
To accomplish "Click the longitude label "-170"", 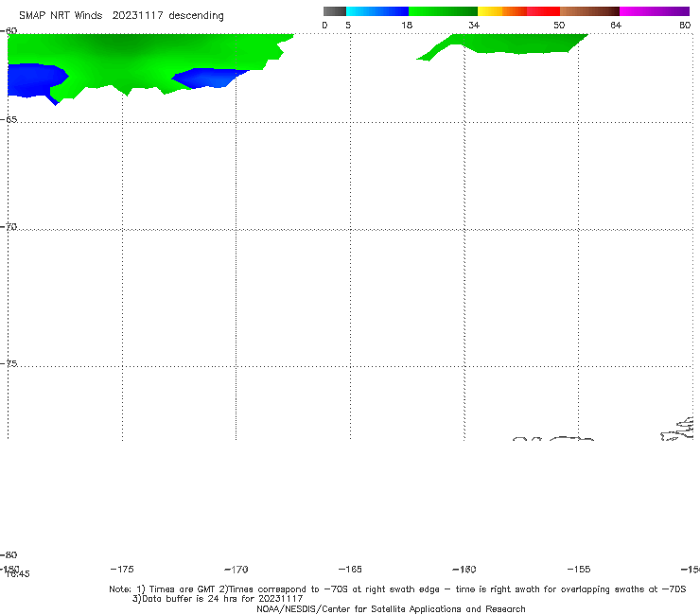I will tap(236, 570).
